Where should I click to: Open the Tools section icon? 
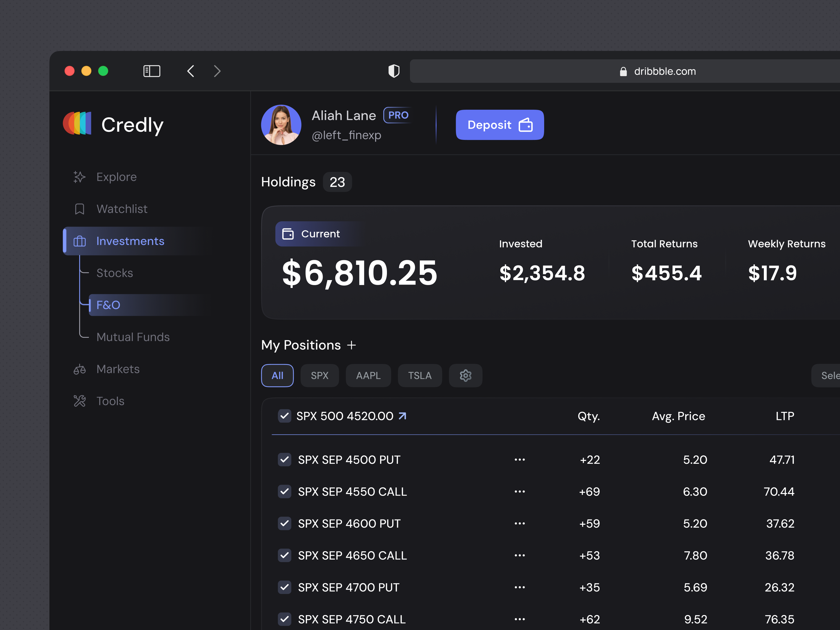pyautogui.click(x=79, y=401)
